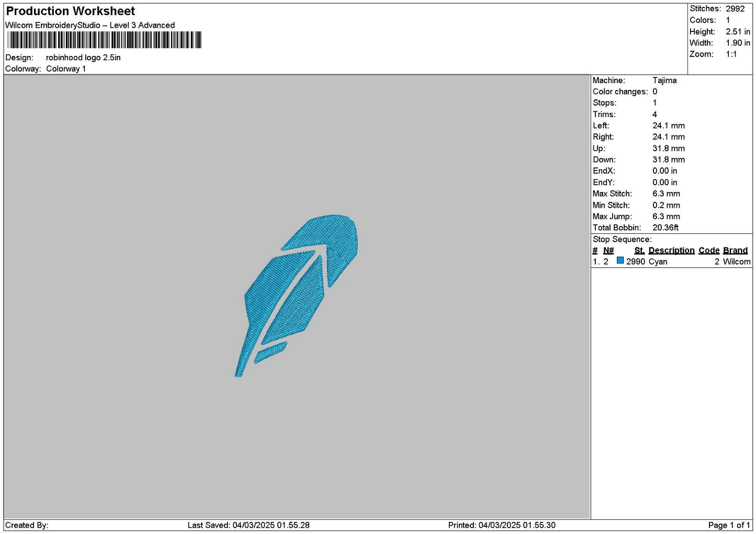Click the Page 1 of 1 indicator
756x534 pixels.
point(729,525)
